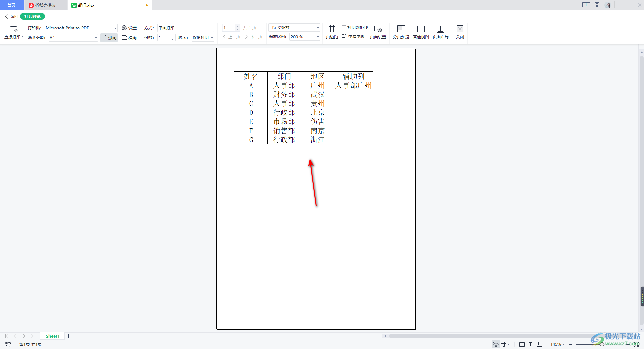Open page margins (页边距) tool
The height and width of the screenshot is (349, 644).
tap(332, 32)
